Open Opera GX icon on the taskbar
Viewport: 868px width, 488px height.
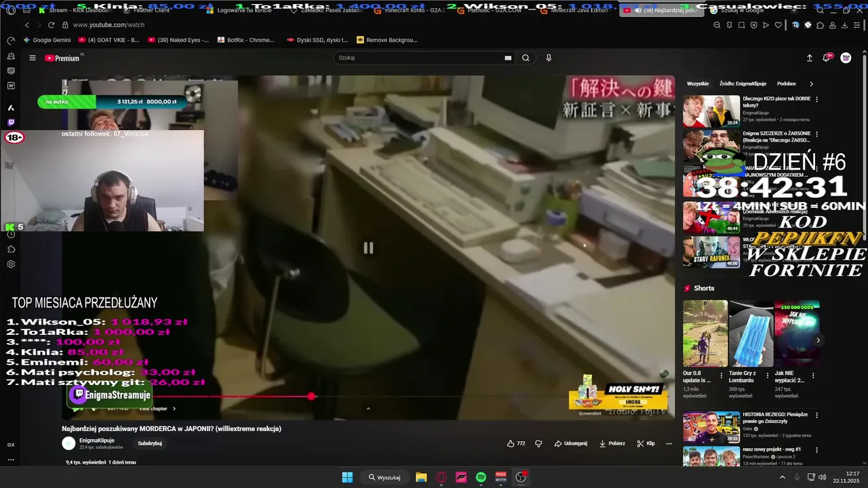point(441,477)
